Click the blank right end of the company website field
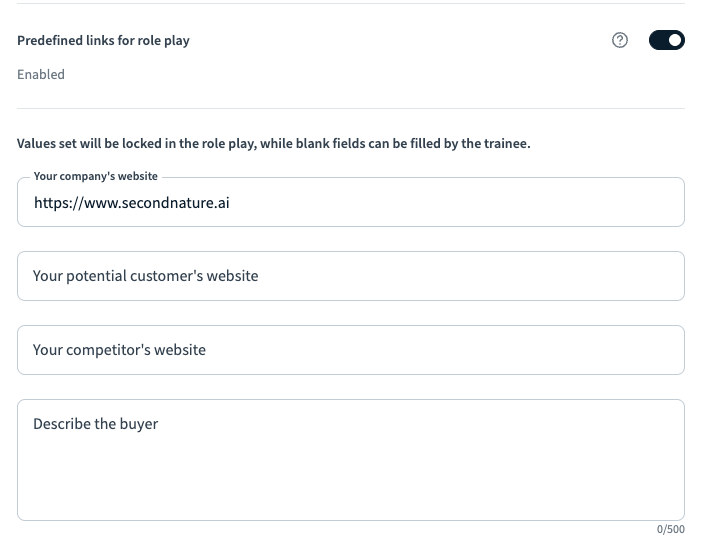702x545 pixels. pos(600,202)
